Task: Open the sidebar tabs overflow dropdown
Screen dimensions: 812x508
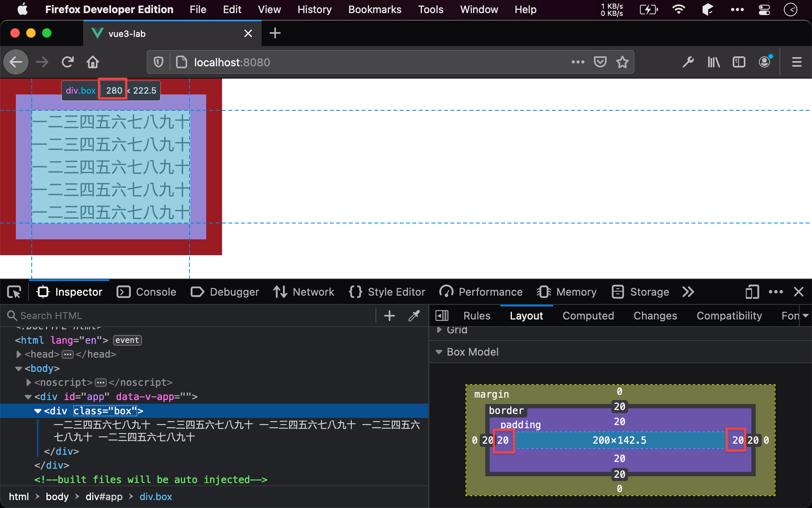Action: coord(806,316)
